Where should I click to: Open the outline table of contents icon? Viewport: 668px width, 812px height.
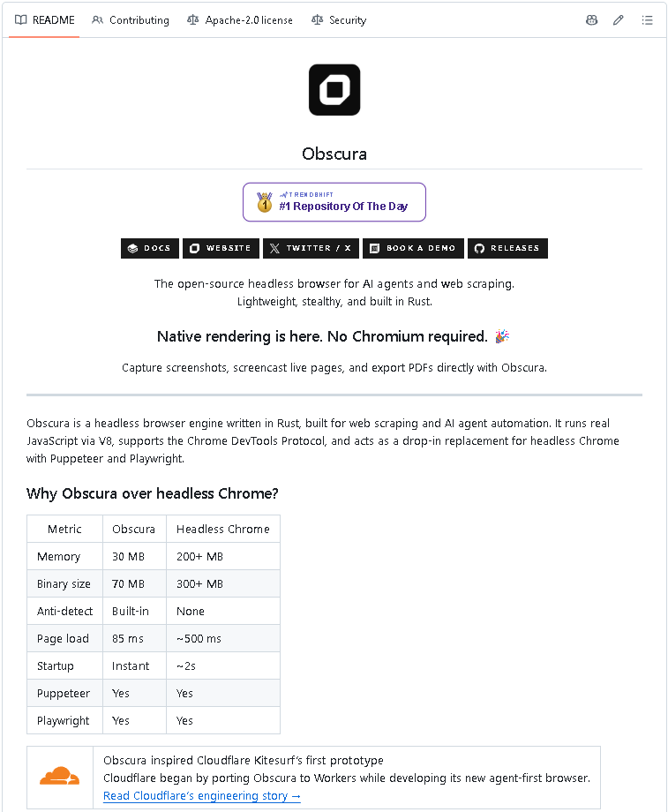click(647, 20)
